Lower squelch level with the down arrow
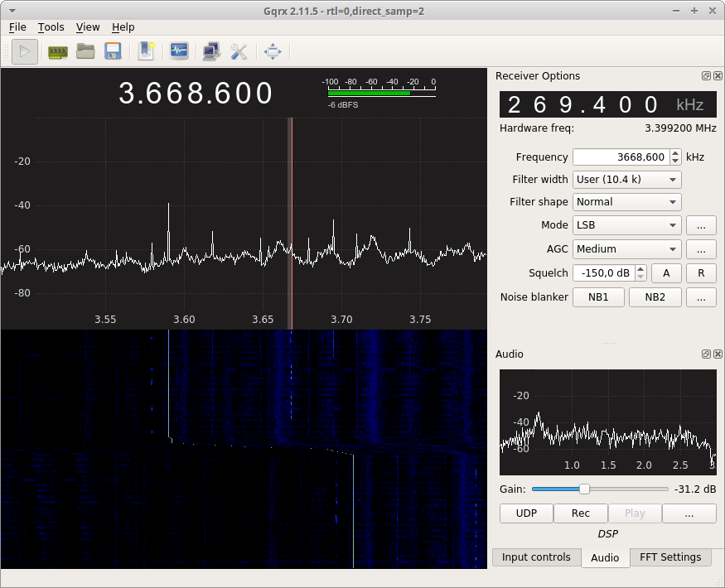 coord(640,277)
